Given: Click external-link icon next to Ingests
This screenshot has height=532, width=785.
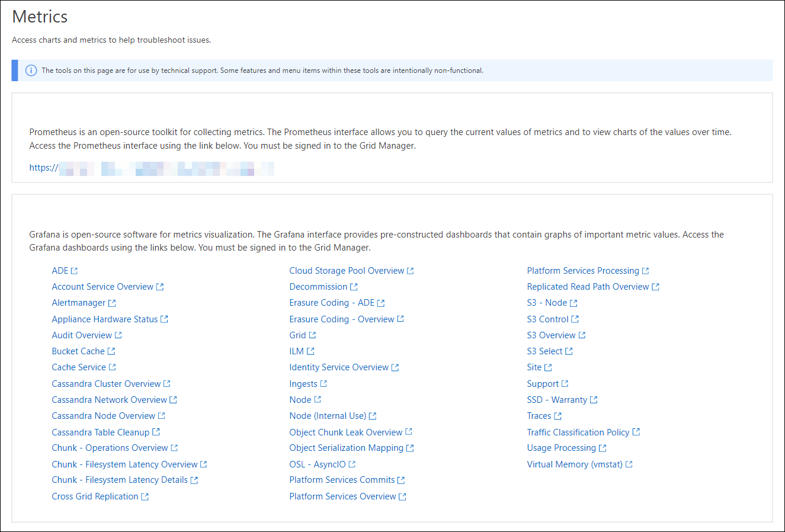Looking at the screenshot, I should coord(323,384).
